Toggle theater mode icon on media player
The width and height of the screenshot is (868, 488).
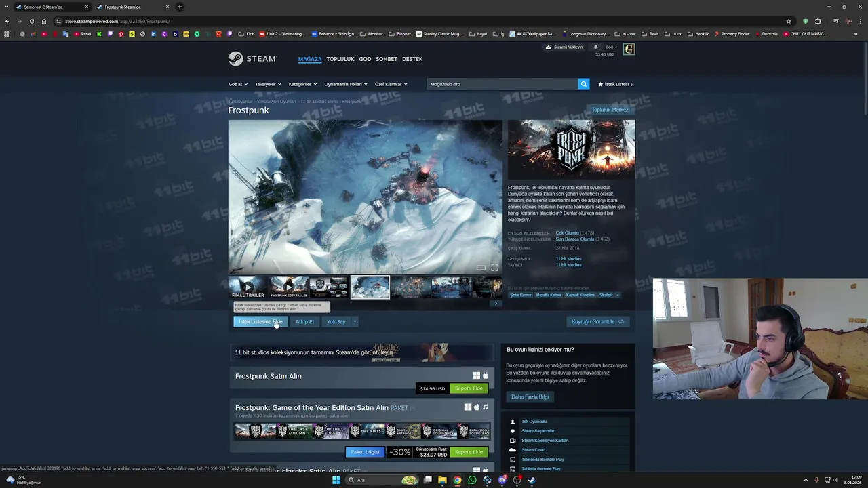[481, 268]
